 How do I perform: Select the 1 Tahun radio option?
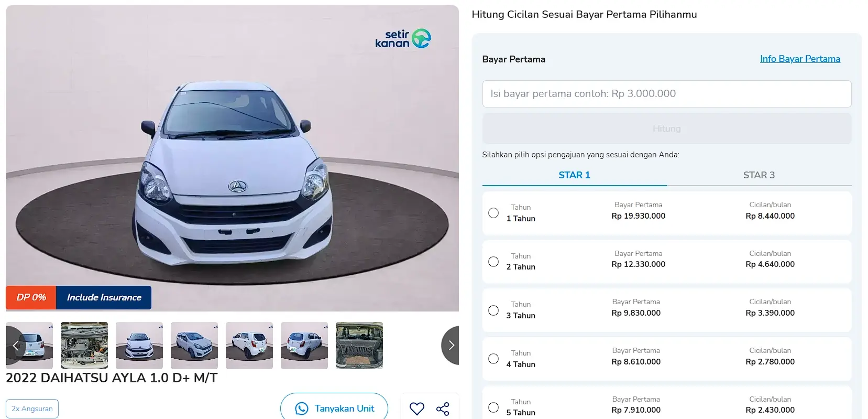[493, 213]
